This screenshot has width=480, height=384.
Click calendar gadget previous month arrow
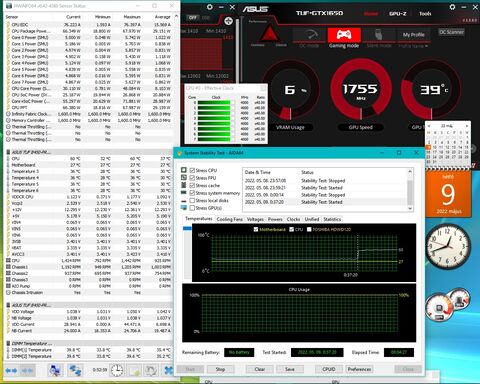pos(429,126)
